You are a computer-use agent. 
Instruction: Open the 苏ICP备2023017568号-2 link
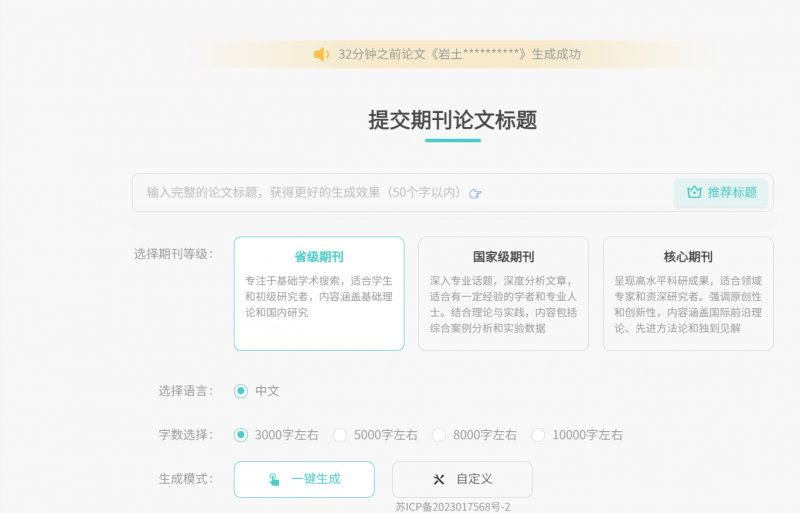(453, 507)
